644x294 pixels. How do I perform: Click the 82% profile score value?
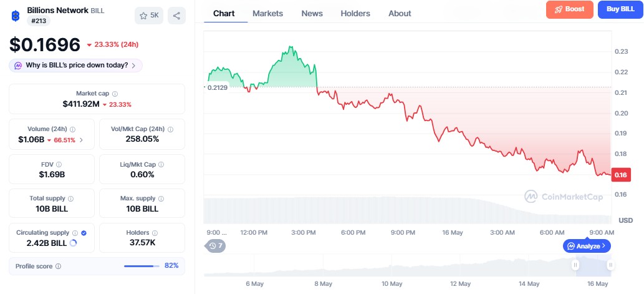[x=171, y=266]
